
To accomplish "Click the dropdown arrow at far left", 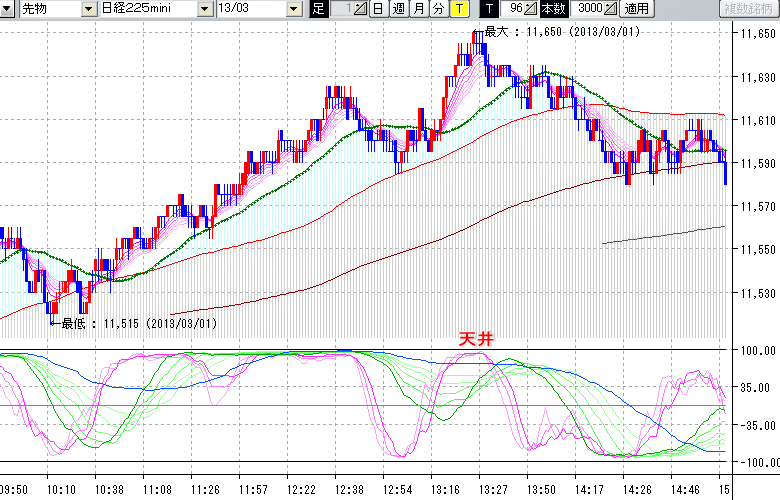I will tap(6, 9).
